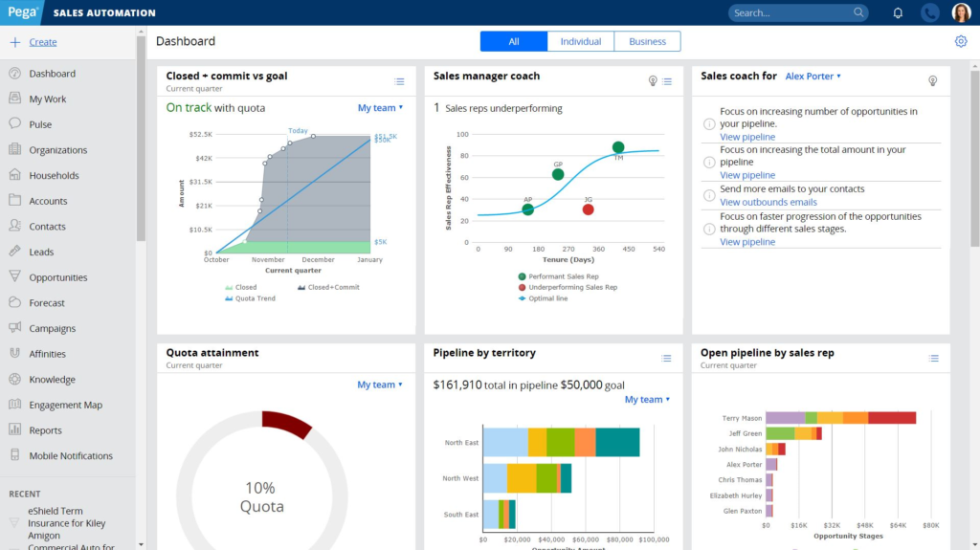This screenshot has height=550, width=980.
Task: Click View pipeline under increasing number of opportunities
Action: point(746,136)
